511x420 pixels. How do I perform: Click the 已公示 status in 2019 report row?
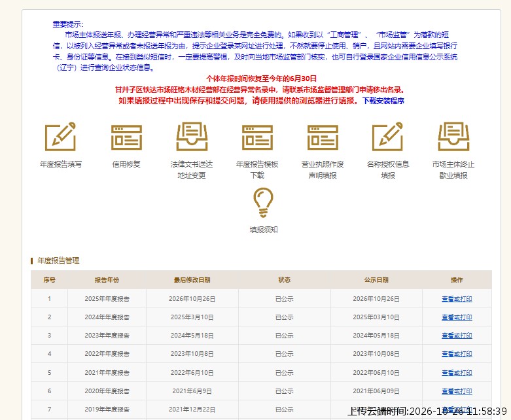point(284,410)
